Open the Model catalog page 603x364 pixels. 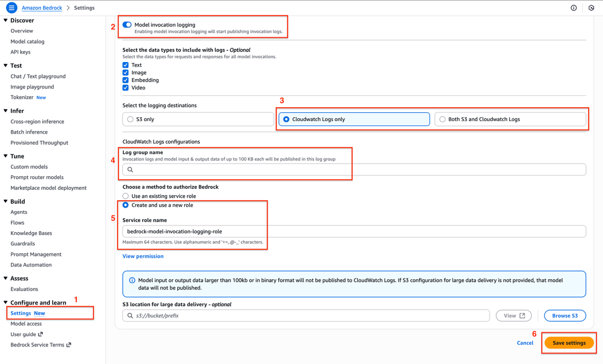click(x=27, y=41)
